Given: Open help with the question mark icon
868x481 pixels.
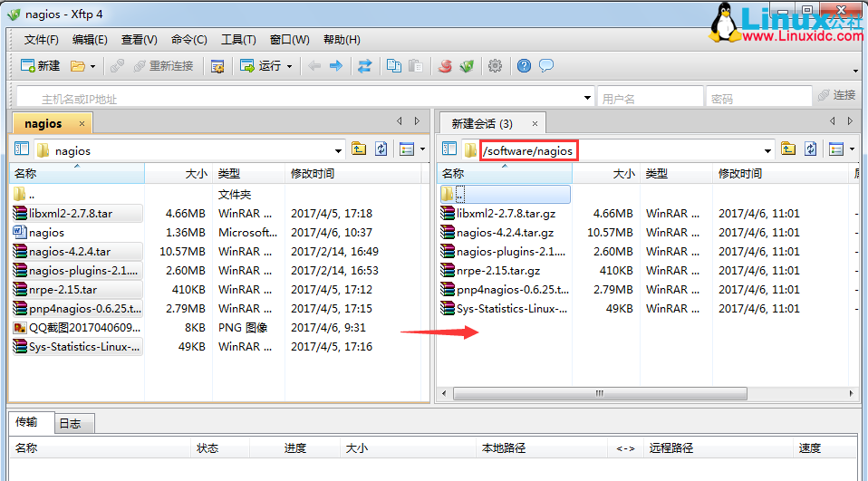Looking at the screenshot, I should (524, 66).
